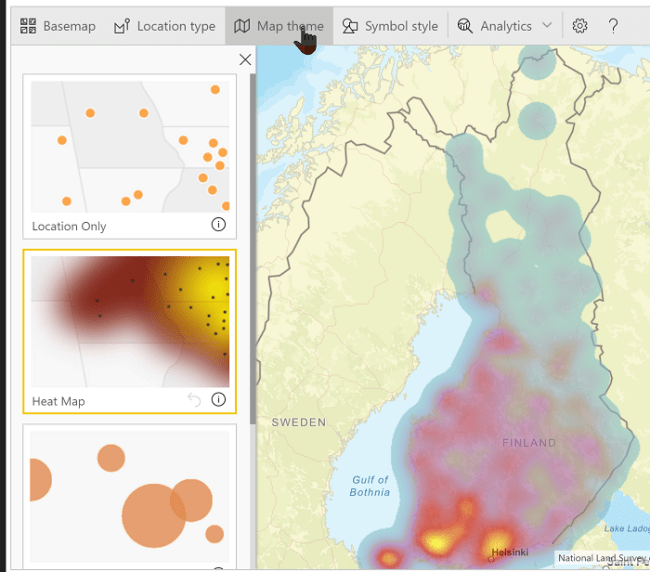This screenshot has width=650, height=572.
Task: Pick the orange bubble size theme
Action: [130, 496]
